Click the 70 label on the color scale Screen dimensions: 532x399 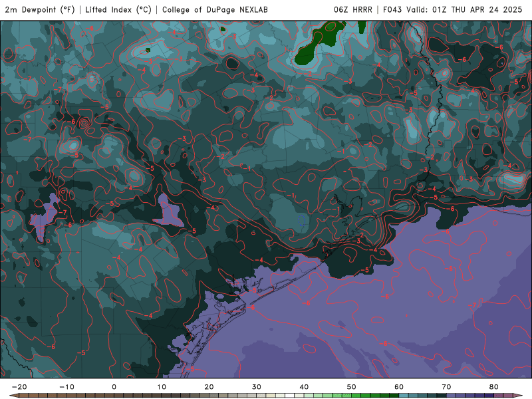[446, 387]
